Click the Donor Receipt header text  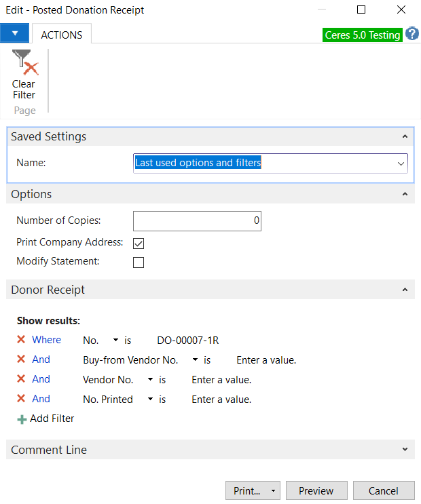pyautogui.click(x=48, y=290)
